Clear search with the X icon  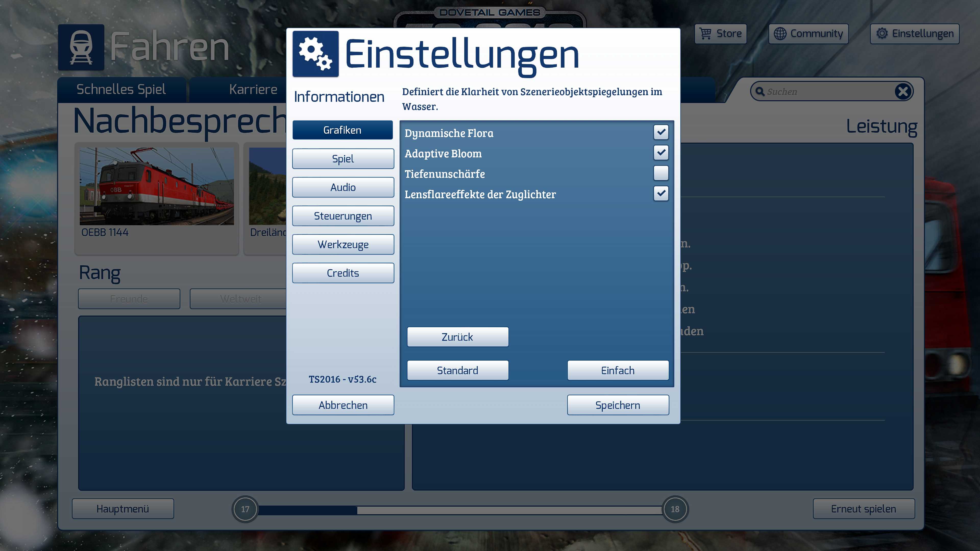(x=903, y=91)
